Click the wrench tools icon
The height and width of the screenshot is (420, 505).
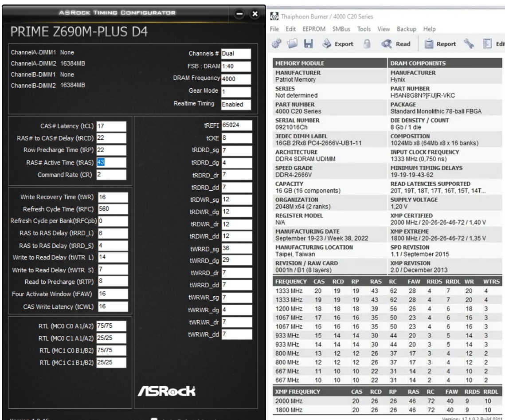click(469, 43)
